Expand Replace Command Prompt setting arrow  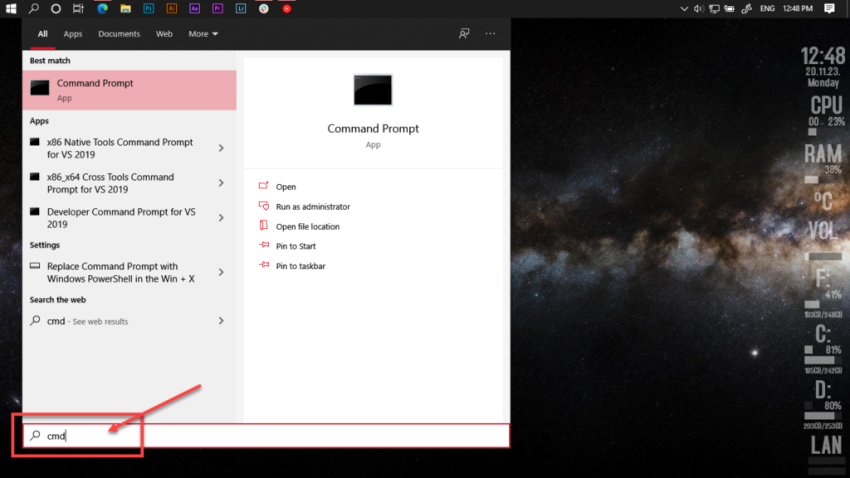point(221,272)
